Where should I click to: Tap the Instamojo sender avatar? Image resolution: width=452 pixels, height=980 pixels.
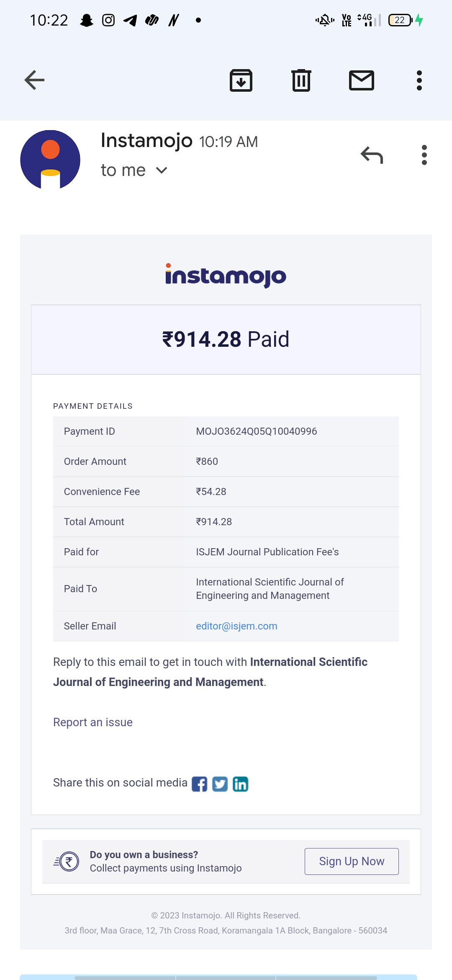pyautogui.click(x=50, y=160)
